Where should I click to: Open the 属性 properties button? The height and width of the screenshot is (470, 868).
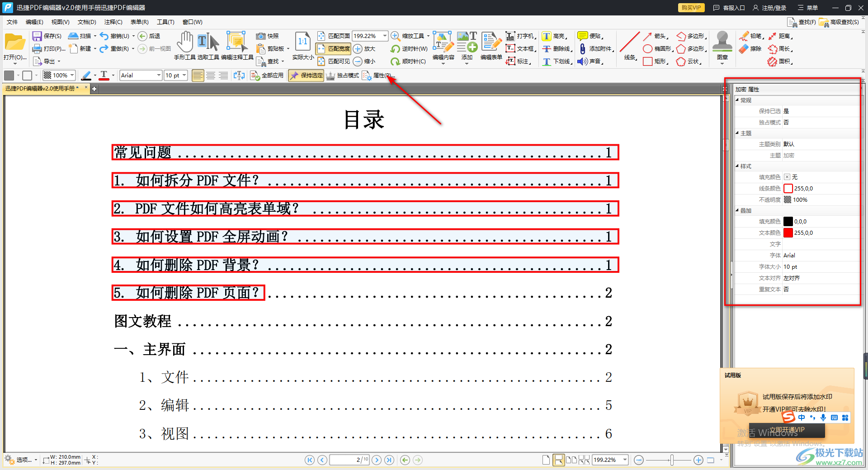click(x=379, y=76)
